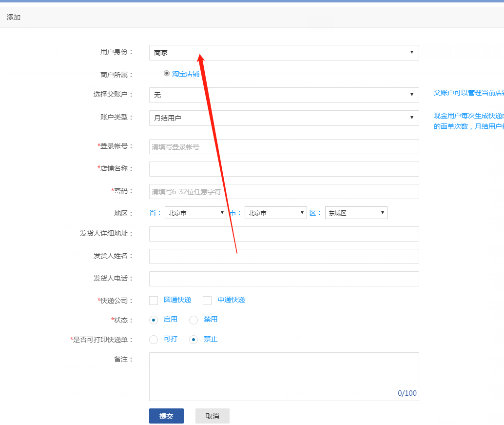Click the 备注 remarks text area
Viewport: 504px width, 425px height.
coord(284,376)
